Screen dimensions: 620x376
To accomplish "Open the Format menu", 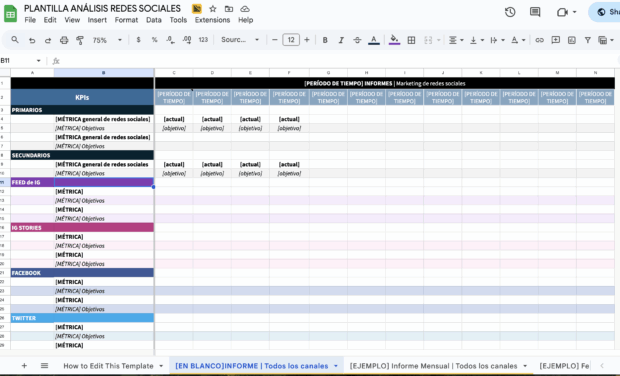I will pyautogui.click(x=126, y=20).
